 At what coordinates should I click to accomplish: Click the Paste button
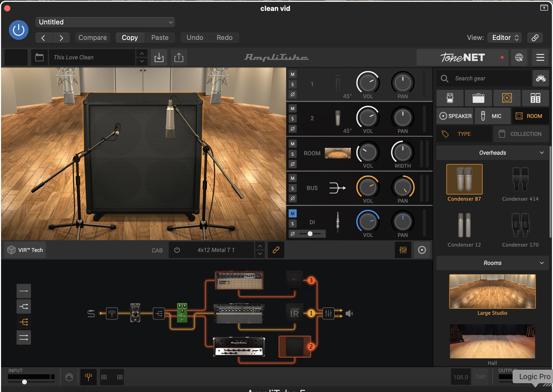160,38
